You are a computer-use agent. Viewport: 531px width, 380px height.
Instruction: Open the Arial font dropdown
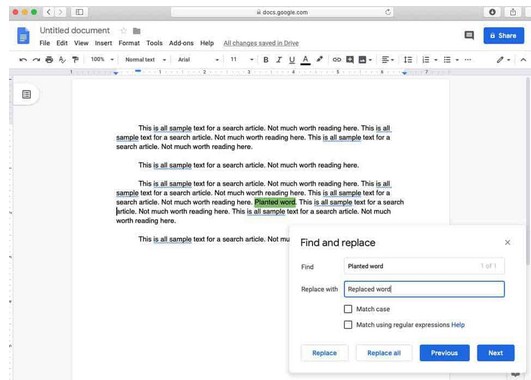pos(198,60)
